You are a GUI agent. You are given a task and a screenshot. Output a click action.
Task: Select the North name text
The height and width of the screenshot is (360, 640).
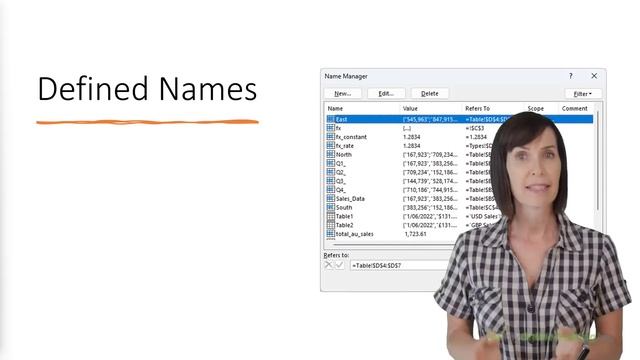click(x=344, y=155)
